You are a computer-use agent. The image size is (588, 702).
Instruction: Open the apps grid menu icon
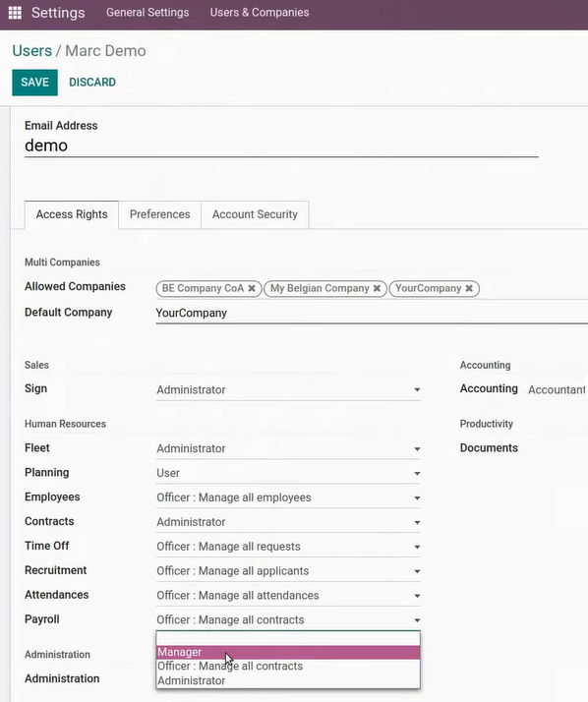pos(15,13)
